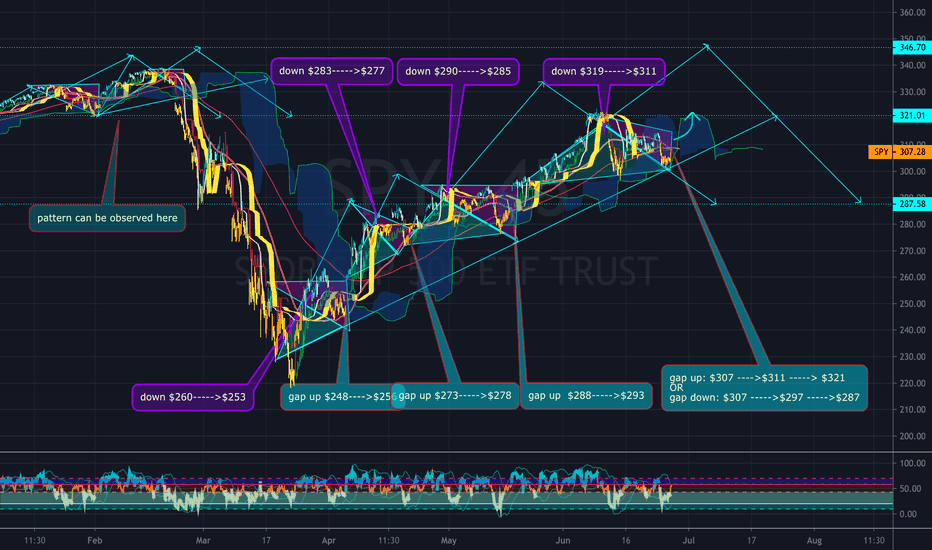The width and height of the screenshot is (932, 550).
Task: Click 250.00 on the price axis
Action: tap(912, 304)
